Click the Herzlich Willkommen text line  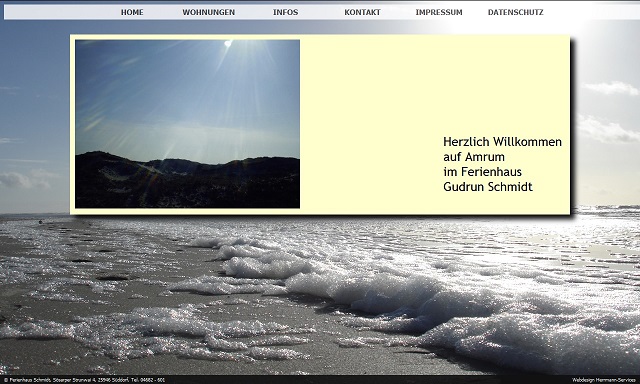[502, 142]
